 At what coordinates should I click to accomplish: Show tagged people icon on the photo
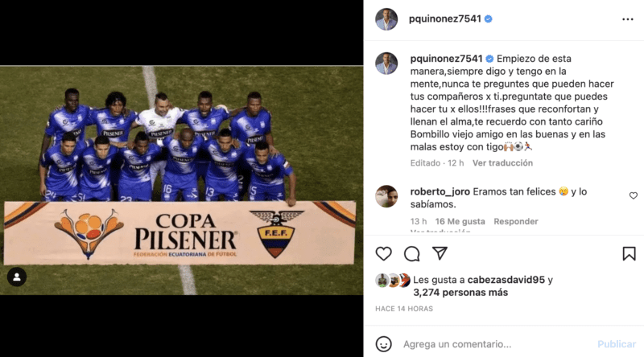(x=17, y=277)
